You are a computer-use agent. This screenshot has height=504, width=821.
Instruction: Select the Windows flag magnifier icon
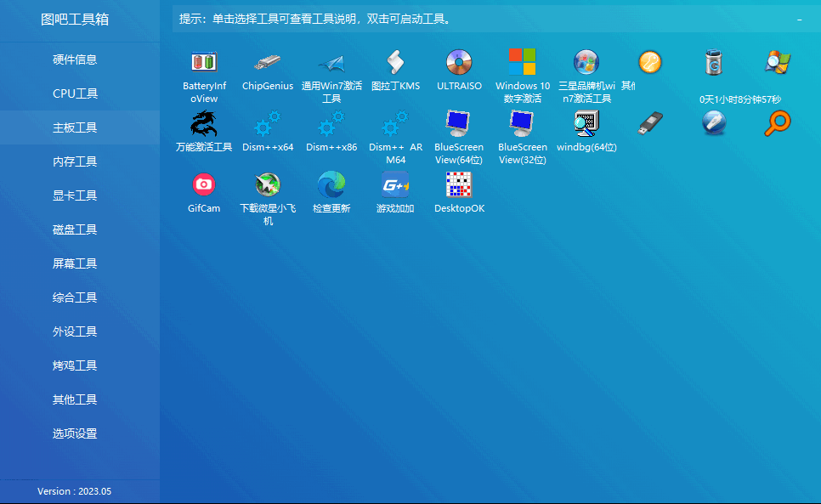[778, 62]
